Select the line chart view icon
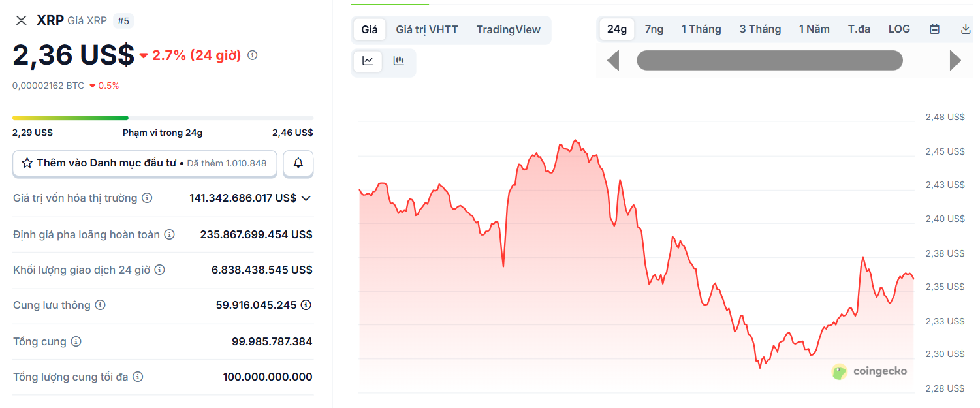 tap(368, 61)
